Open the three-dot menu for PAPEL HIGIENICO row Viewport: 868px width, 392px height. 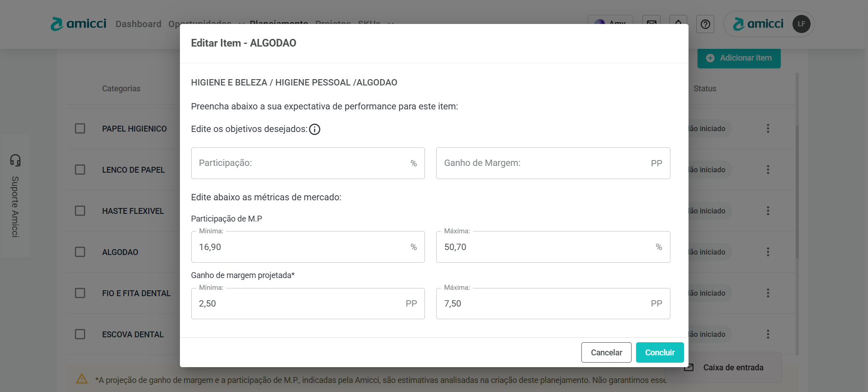768,128
